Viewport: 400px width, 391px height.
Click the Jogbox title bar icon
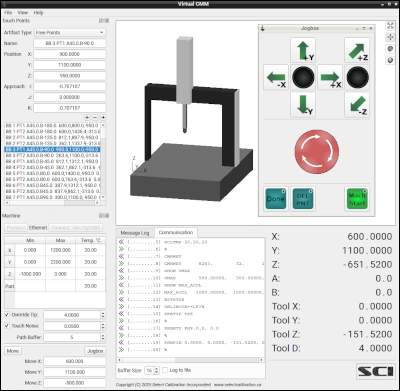263,28
